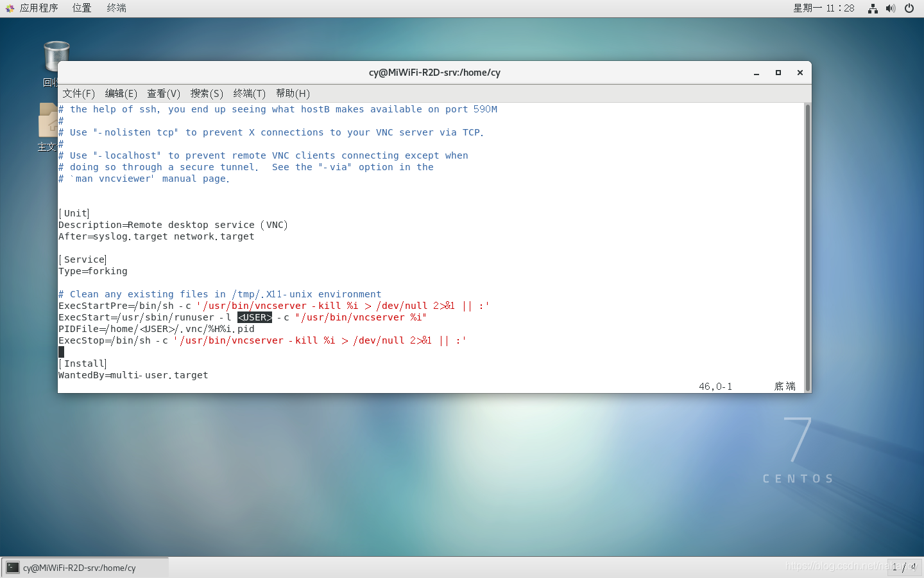Place cursor on the highlighted <USER> text
The image size is (924, 578).
pos(255,317)
